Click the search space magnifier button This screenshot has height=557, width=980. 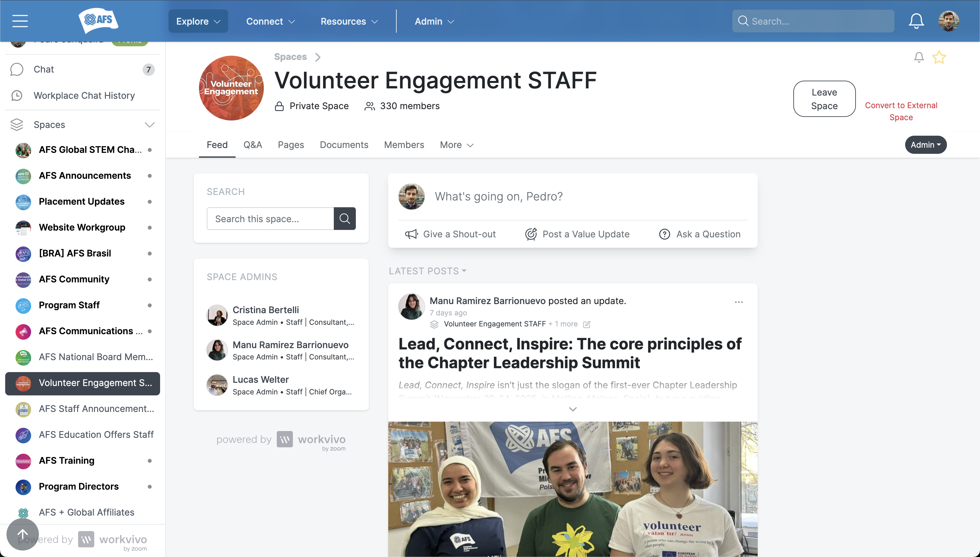coord(344,219)
